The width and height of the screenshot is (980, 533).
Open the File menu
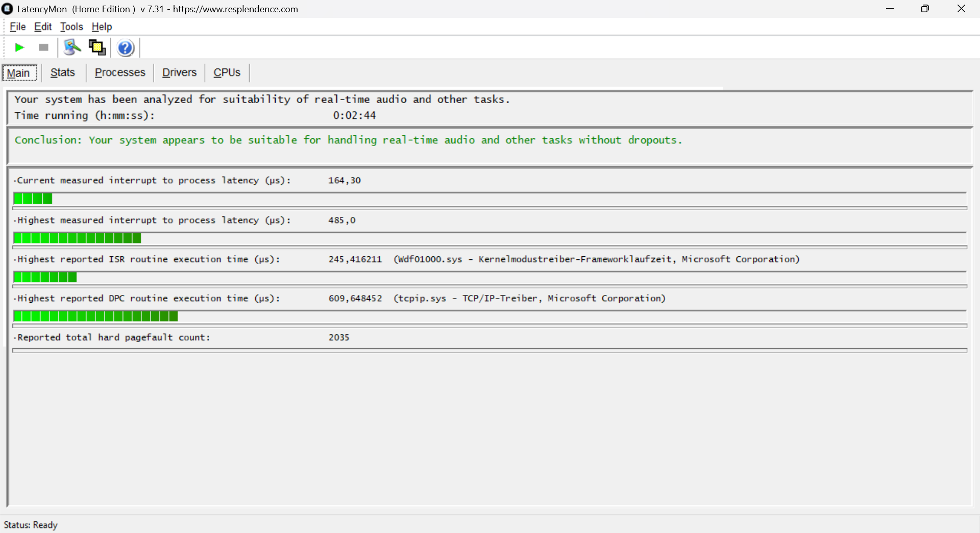17,27
